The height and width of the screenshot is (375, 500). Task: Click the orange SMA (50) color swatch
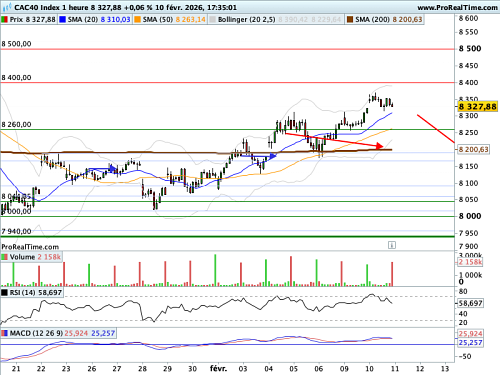137,20
